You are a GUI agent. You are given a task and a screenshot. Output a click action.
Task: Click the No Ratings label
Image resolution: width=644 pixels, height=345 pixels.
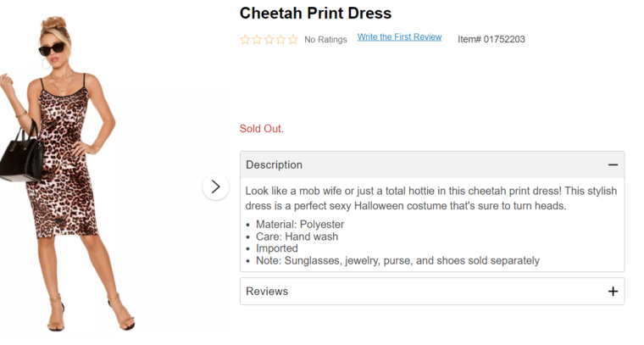325,40
